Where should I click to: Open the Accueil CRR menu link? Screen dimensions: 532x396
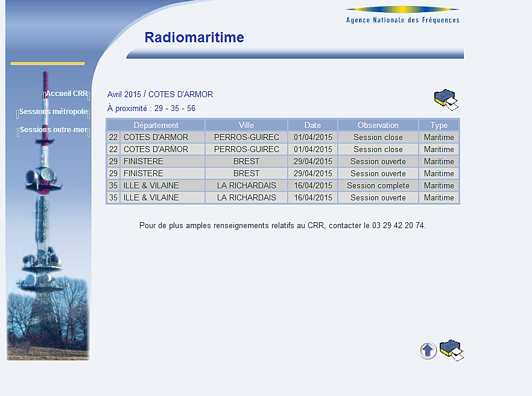66,94
